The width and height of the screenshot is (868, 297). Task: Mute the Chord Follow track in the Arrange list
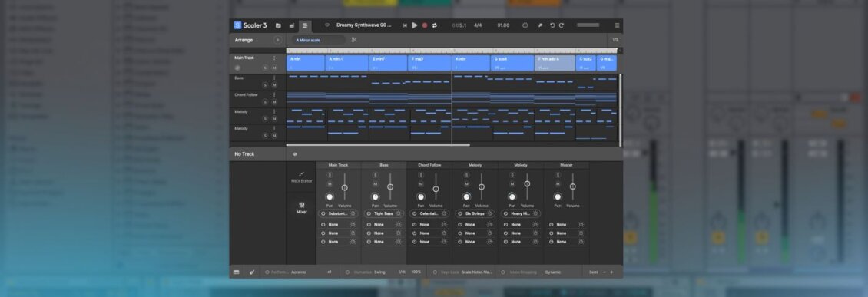click(274, 102)
